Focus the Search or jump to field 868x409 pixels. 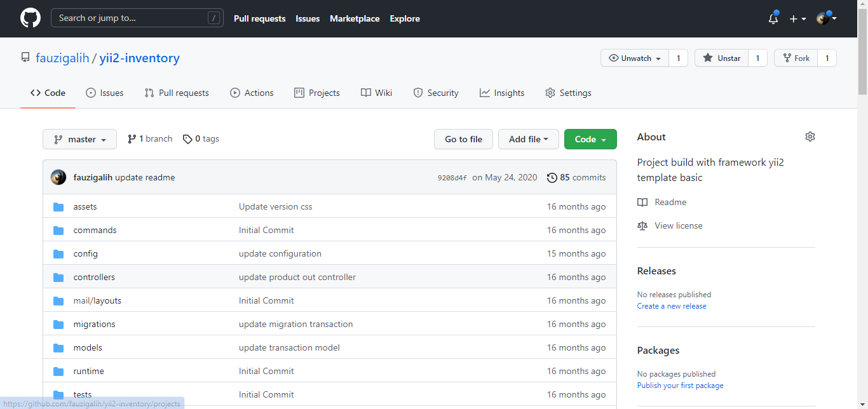coord(137,18)
